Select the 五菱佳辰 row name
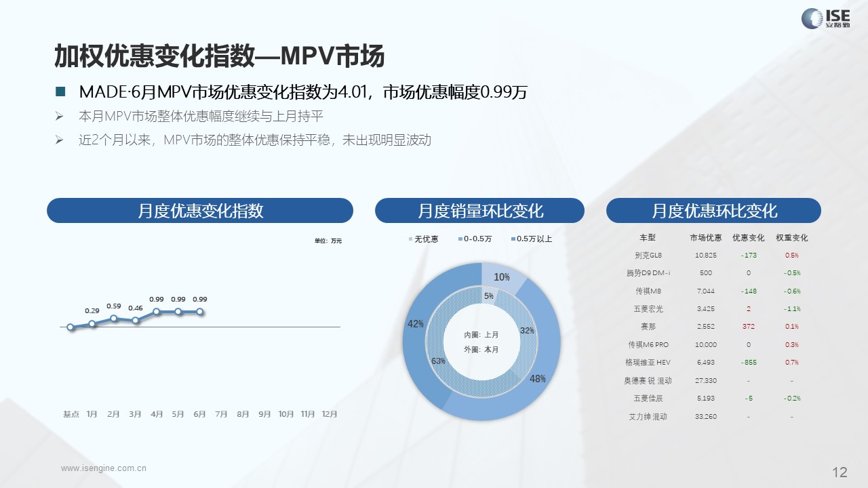The width and height of the screenshot is (868, 488). click(648, 399)
